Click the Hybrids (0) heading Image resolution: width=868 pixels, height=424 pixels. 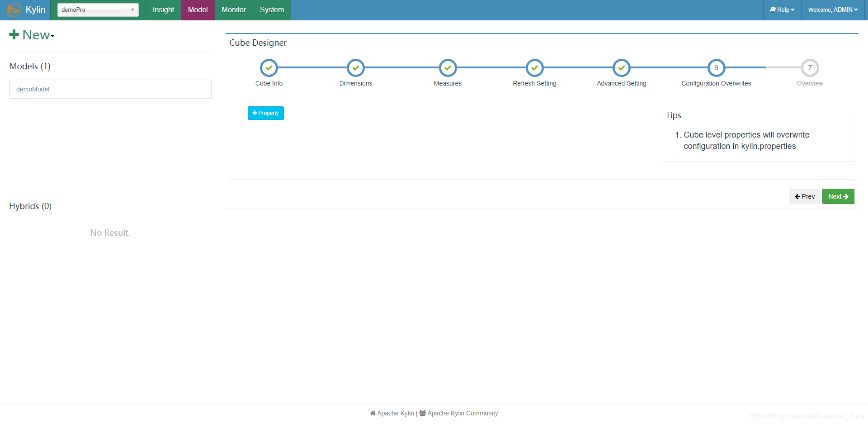point(30,206)
